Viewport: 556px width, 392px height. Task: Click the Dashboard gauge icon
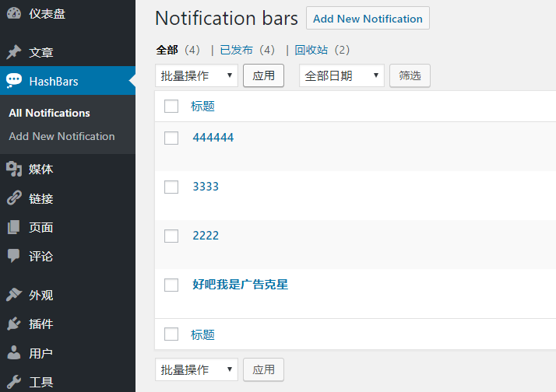pyautogui.click(x=14, y=13)
